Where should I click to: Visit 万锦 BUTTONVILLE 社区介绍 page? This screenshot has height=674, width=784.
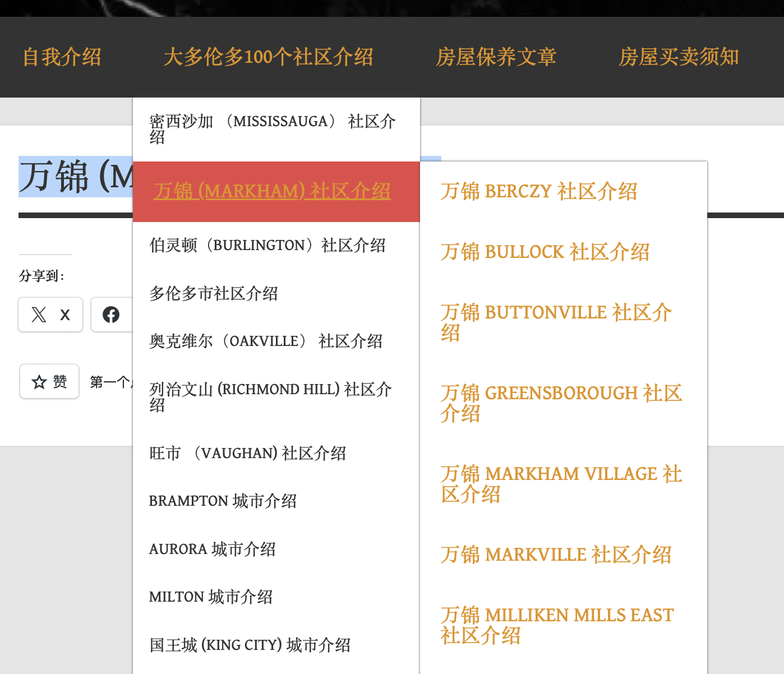pos(555,322)
